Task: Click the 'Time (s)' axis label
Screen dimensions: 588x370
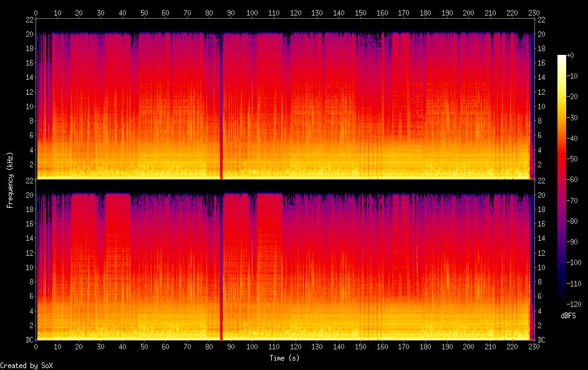Action: click(285, 358)
